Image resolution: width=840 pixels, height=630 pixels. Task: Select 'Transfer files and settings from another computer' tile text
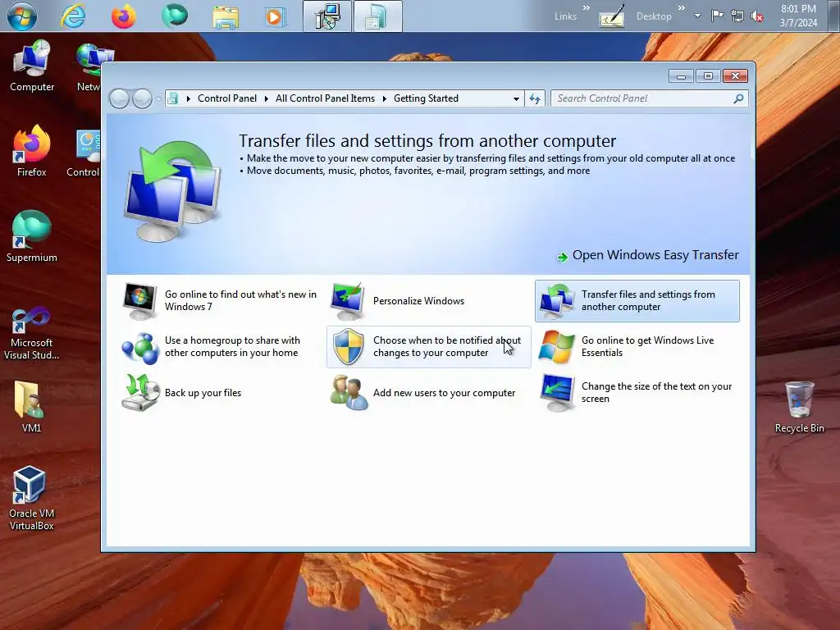pyautogui.click(x=648, y=300)
